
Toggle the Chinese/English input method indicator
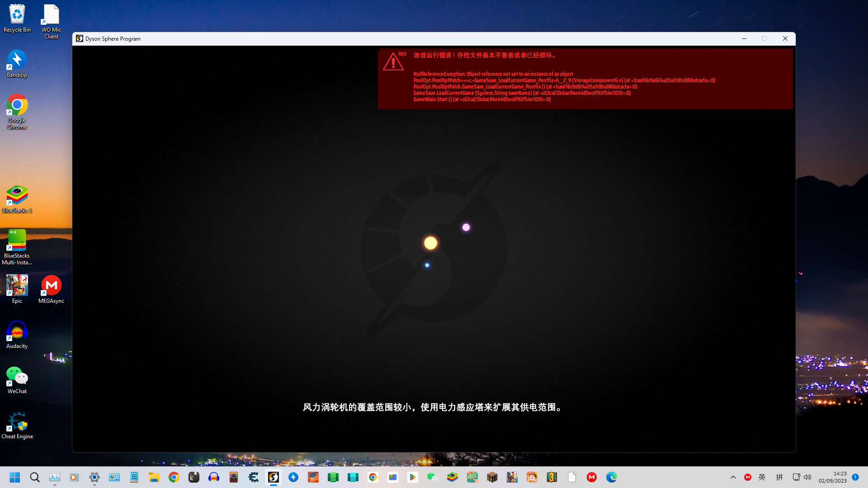click(762, 477)
